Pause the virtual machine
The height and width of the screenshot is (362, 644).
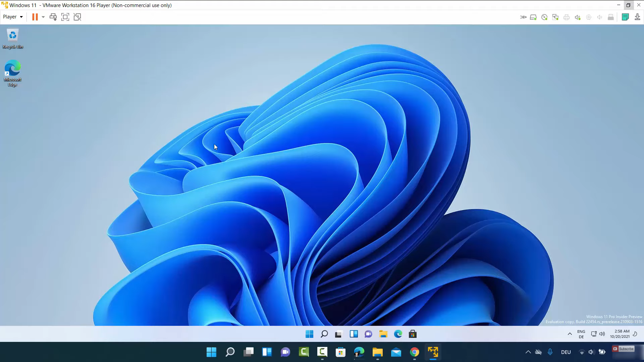tap(35, 17)
